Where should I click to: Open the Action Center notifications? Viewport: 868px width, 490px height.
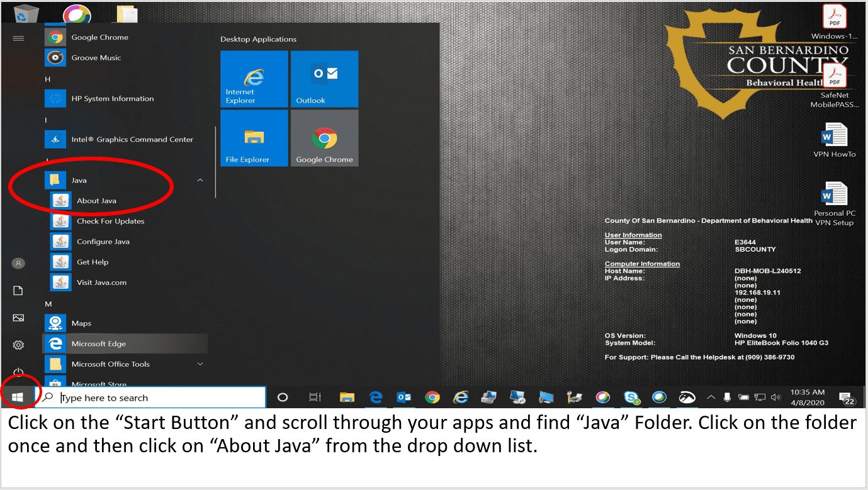(x=847, y=398)
